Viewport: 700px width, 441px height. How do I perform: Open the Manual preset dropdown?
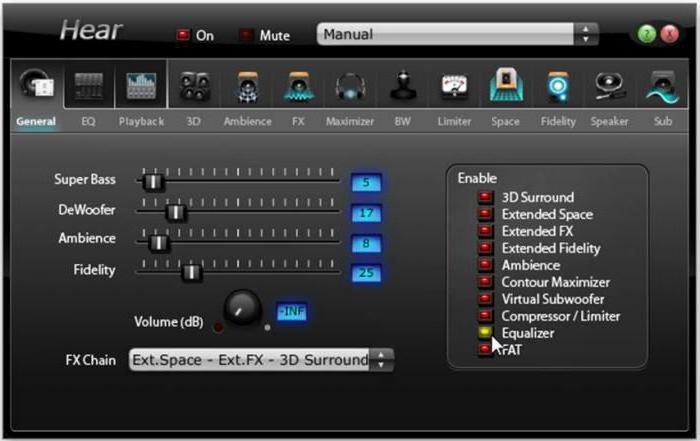click(x=457, y=34)
